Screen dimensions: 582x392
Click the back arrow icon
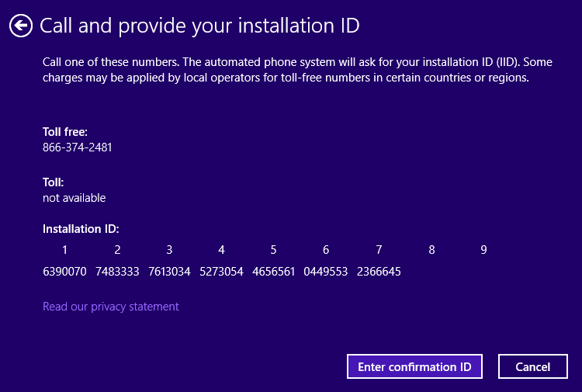(x=21, y=26)
